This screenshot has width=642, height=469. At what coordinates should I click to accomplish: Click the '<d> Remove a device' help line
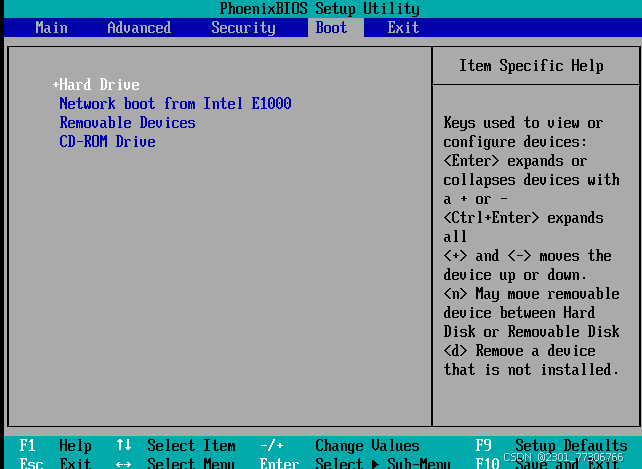(x=519, y=351)
